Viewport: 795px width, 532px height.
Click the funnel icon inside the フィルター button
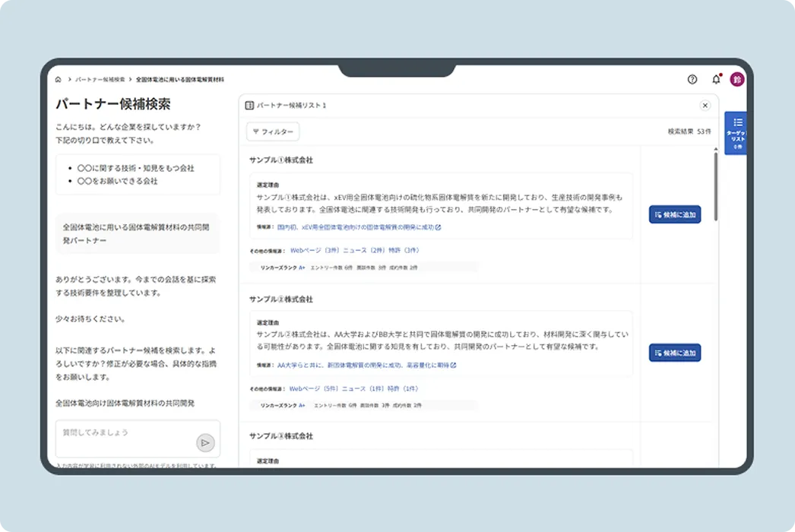pos(258,131)
